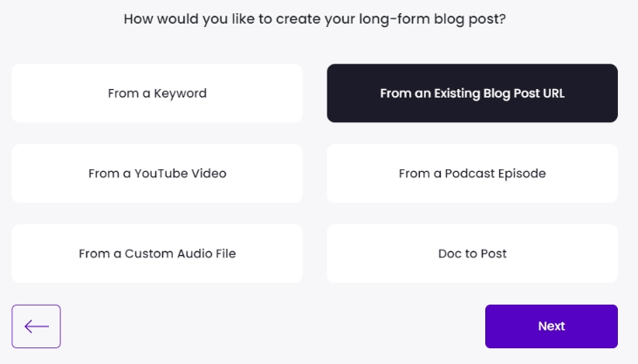The image size is (638, 364).
Task: Click the dark selected option card
Action: [x=472, y=93]
